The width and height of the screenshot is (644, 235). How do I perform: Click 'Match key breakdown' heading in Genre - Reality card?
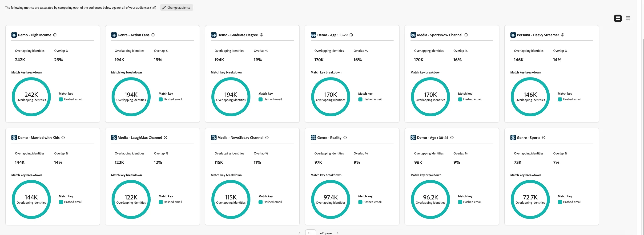click(x=326, y=175)
